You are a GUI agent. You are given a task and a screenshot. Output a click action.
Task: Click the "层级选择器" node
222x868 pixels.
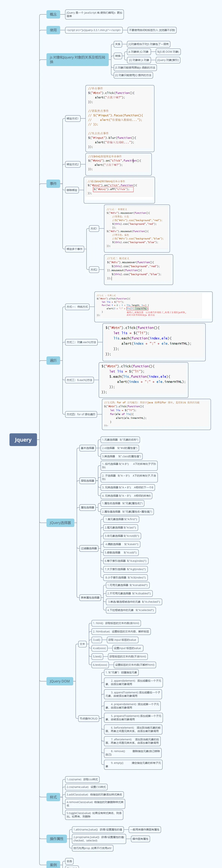click(x=87, y=481)
